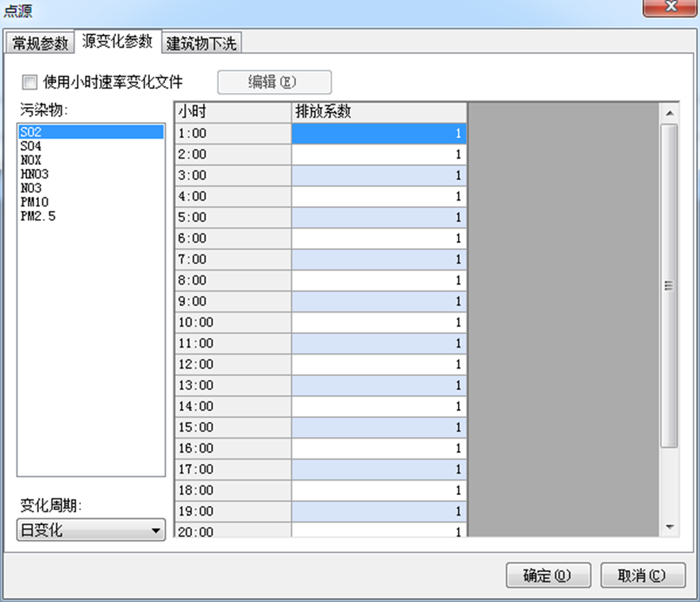
Task: Select SO2 in the pollutant list
Action: (x=32, y=132)
